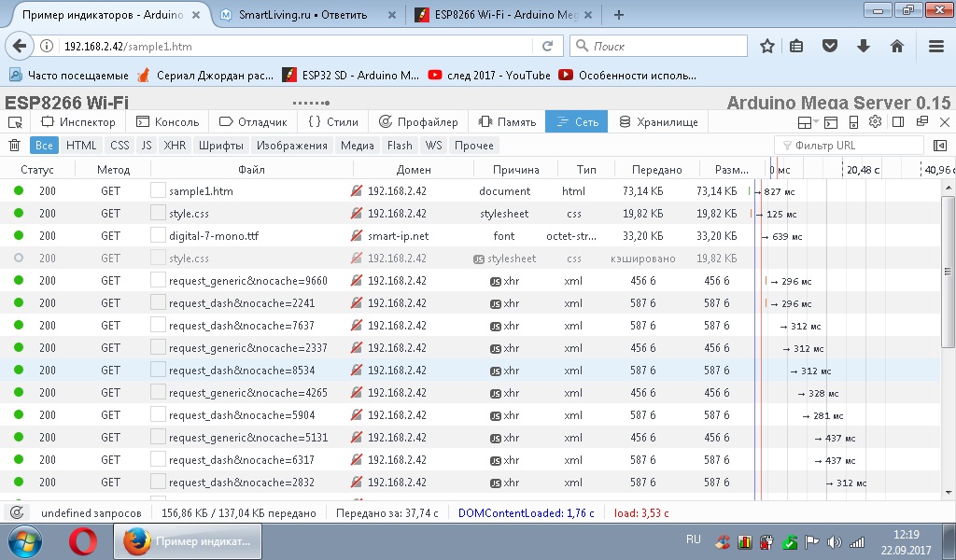
Task: Toggle responsive design mode icon
Action: 853,122
